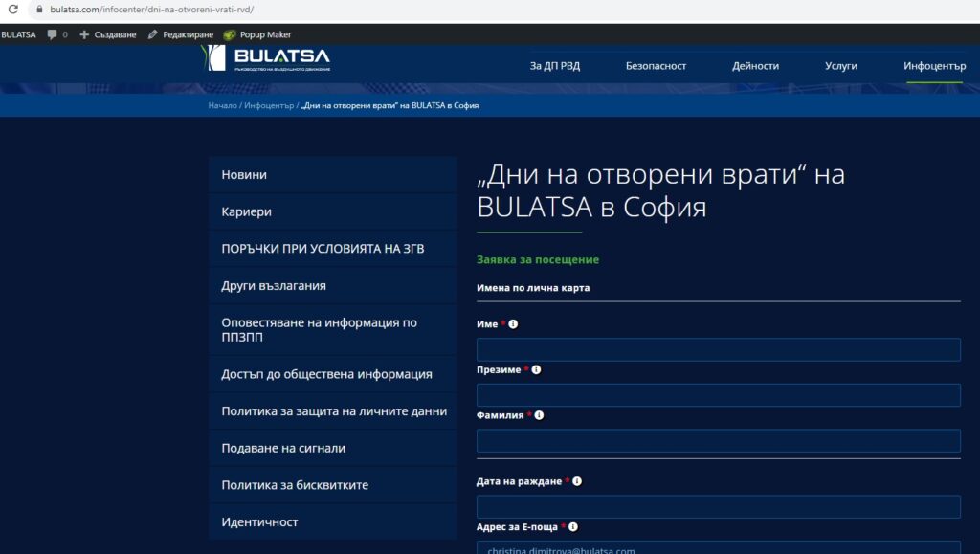Open the Дейности menu
980x554 pixels.
coord(756,66)
